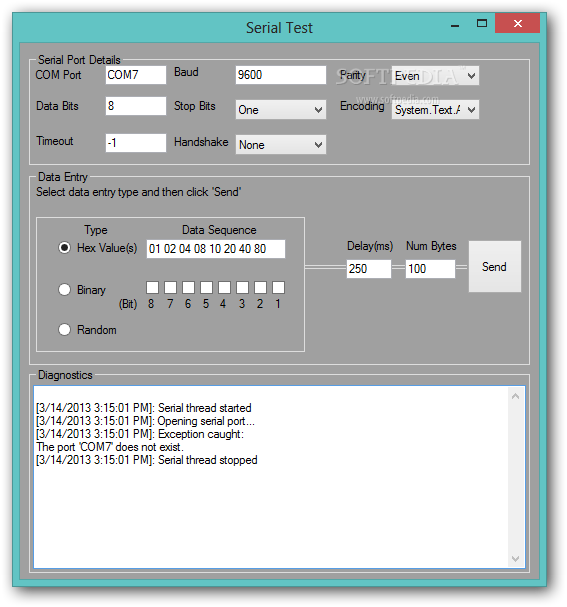This screenshot has height=607, width=567.
Task: Check the bit 7 binary checkbox
Action: [170, 288]
